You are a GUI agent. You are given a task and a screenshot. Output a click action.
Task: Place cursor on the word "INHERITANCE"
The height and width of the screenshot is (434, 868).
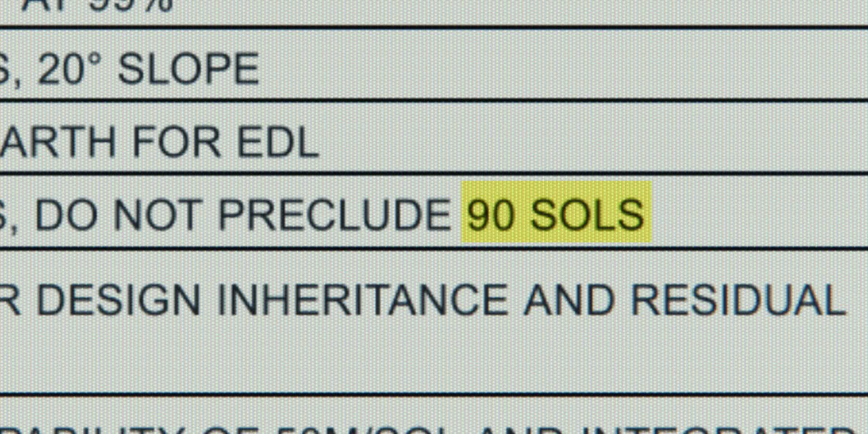[x=362, y=300]
